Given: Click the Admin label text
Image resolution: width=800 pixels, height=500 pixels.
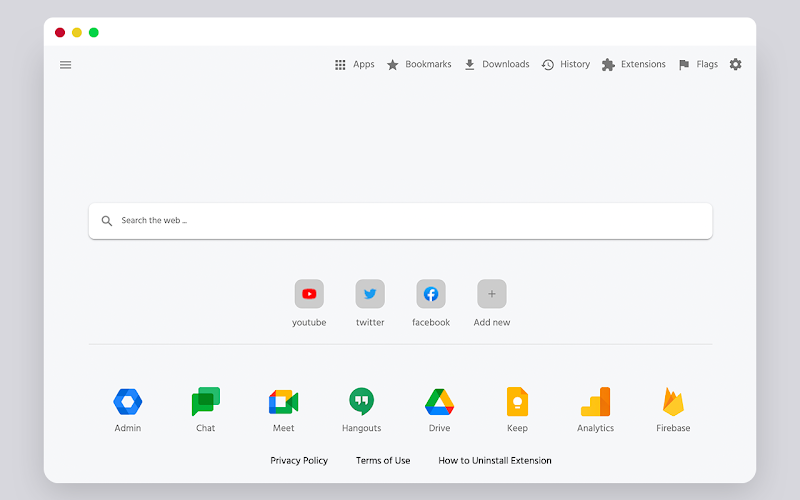Looking at the screenshot, I should tap(128, 428).
